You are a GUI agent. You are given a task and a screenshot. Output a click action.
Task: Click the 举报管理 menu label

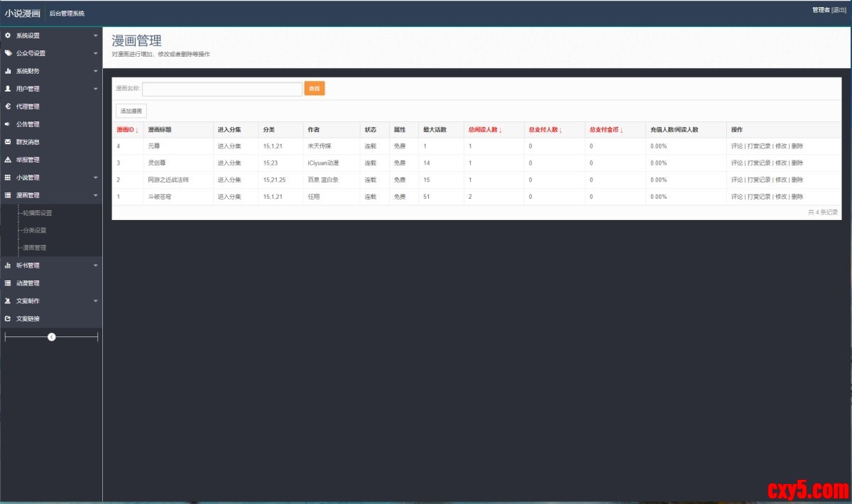coord(28,160)
